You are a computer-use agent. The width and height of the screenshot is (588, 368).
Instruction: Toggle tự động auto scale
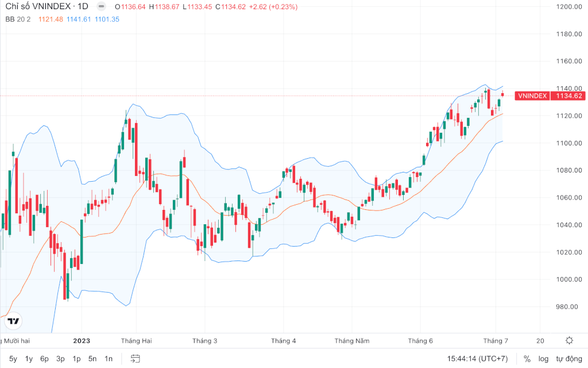tap(569, 359)
